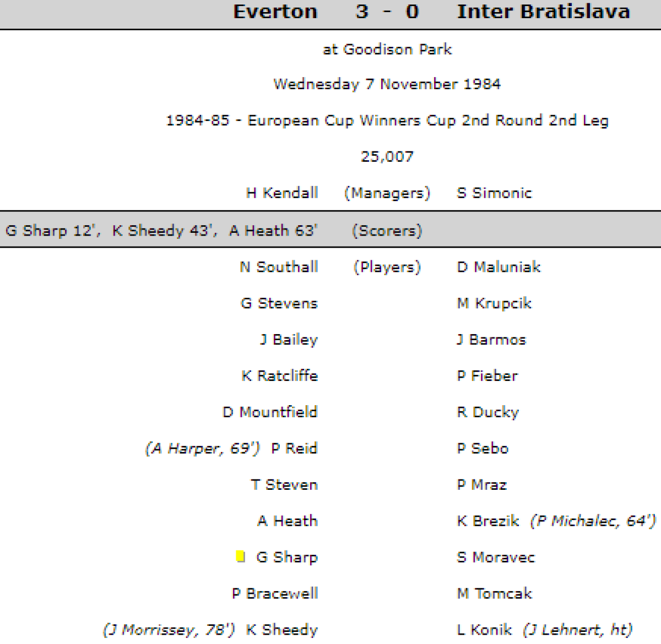The width and height of the screenshot is (661, 644).
Task: Open P Bracewell's player link
Action: pyautogui.click(x=275, y=593)
